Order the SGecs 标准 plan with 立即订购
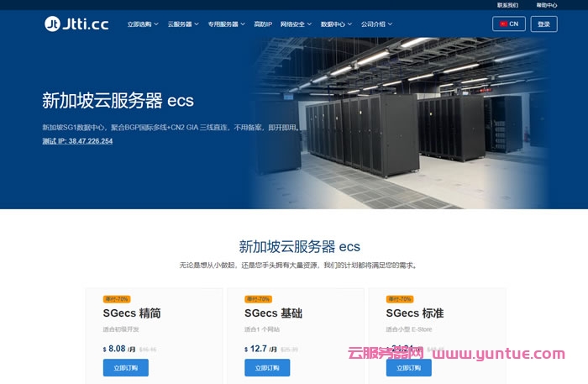Screen dimensions: 588x384 point(409,368)
